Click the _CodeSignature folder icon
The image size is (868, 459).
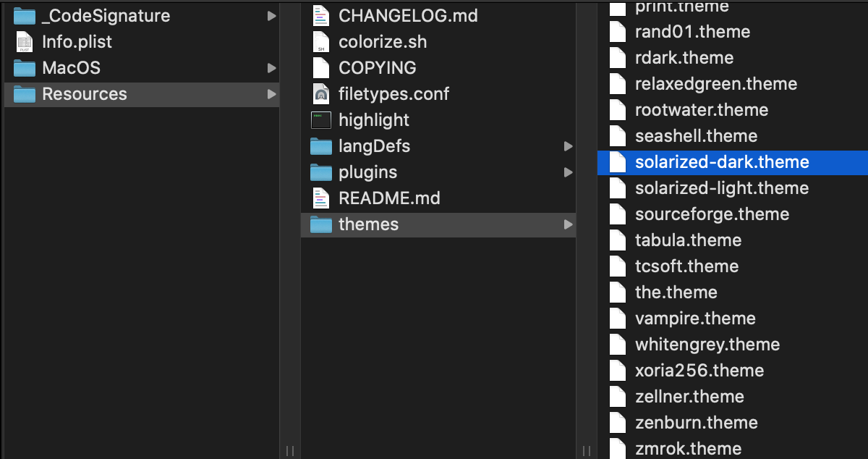[25, 16]
